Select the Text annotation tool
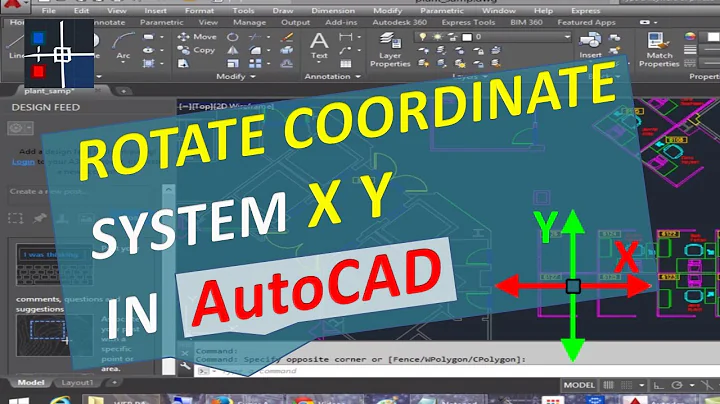Image resolution: width=720 pixels, height=404 pixels. tap(319, 46)
